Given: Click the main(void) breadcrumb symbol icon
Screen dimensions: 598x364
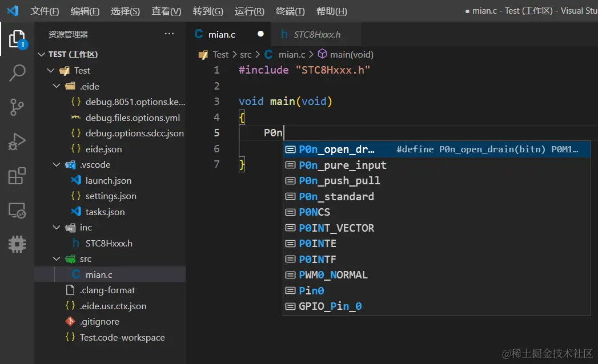Looking at the screenshot, I should 322,54.
